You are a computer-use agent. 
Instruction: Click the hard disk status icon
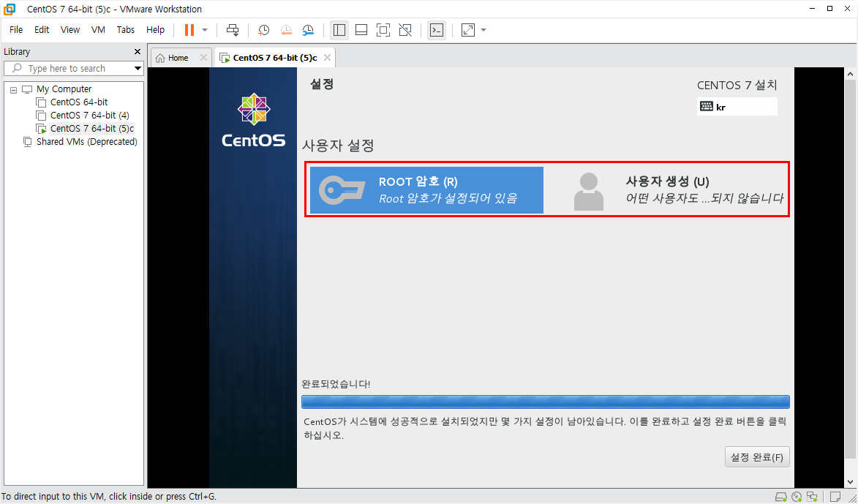pyautogui.click(x=780, y=497)
